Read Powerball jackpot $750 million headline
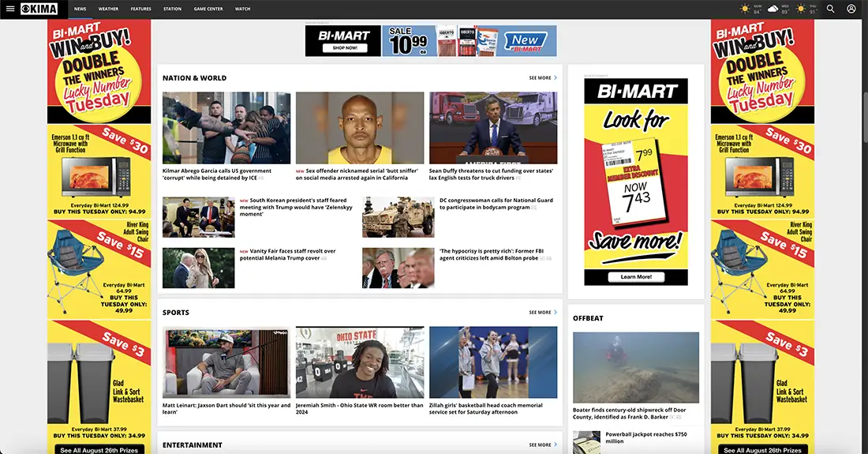 click(x=646, y=438)
